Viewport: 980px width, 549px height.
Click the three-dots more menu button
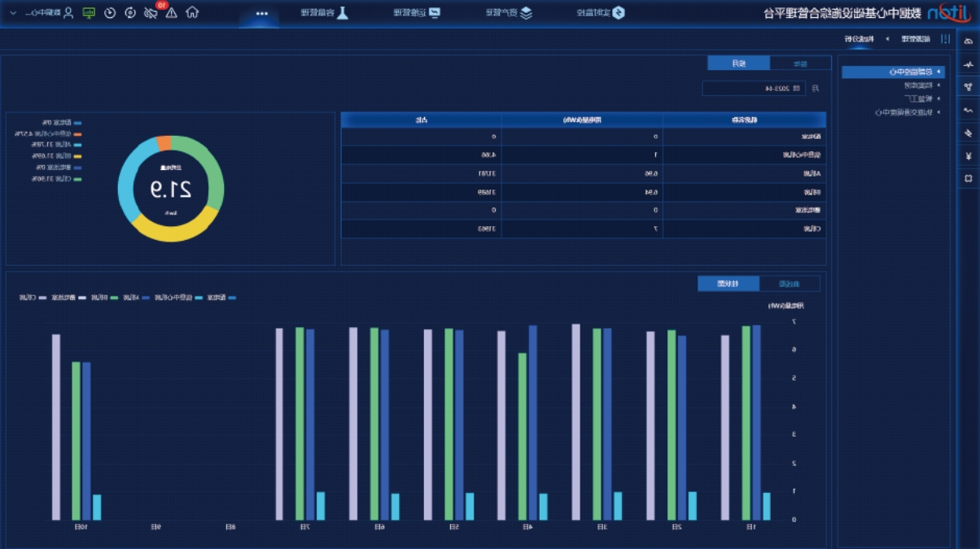pos(261,13)
